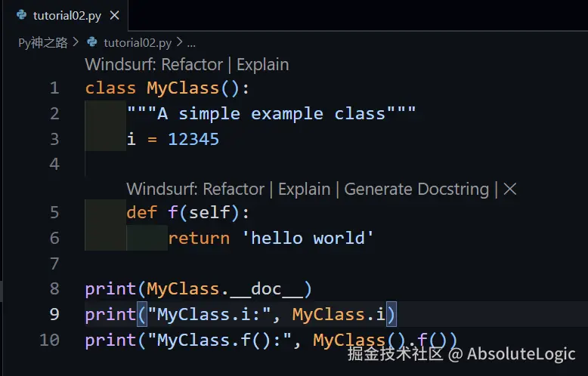Viewport: 588px width, 376px height.
Task: Click the tutorial02.py breadcrumb item
Action: click(138, 43)
